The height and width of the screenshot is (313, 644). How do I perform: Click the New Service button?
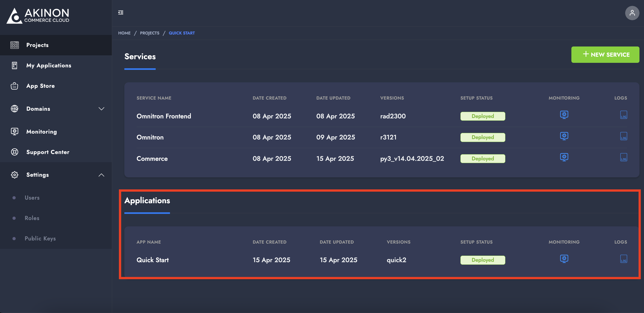(605, 54)
